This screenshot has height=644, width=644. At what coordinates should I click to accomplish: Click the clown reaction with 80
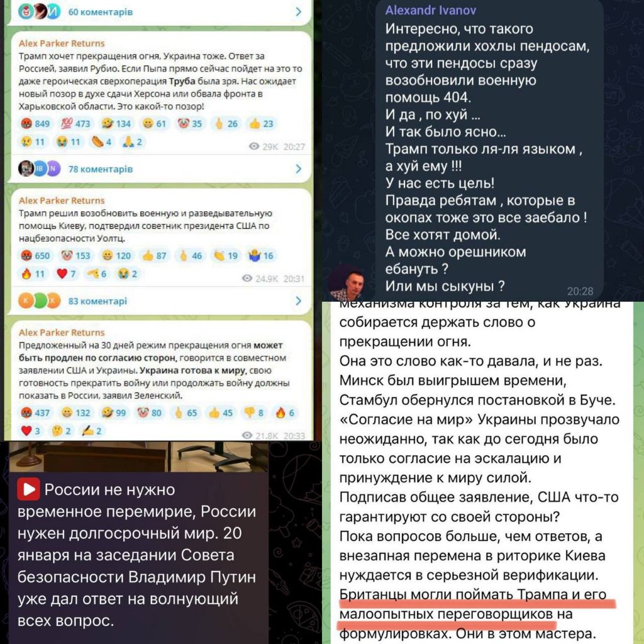tap(150, 413)
